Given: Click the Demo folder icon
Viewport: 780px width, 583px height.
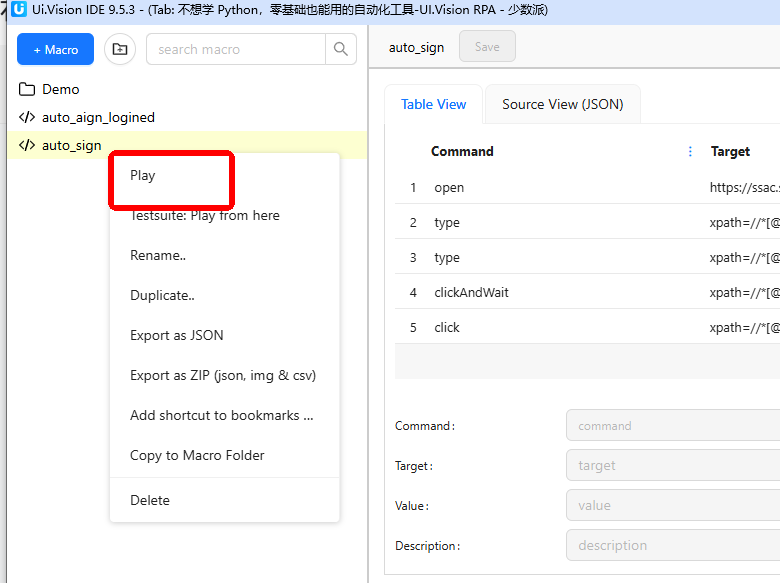Looking at the screenshot, I should (27, 89).
